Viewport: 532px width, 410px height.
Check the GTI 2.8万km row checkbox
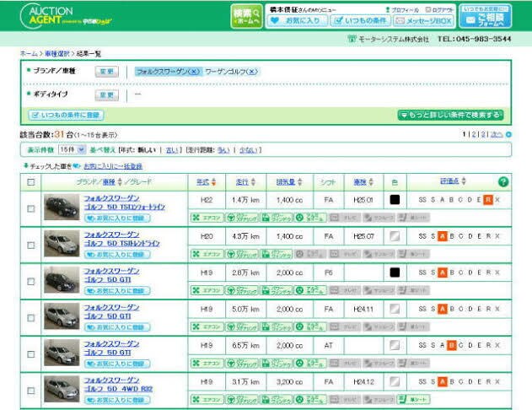click(31, 282)
